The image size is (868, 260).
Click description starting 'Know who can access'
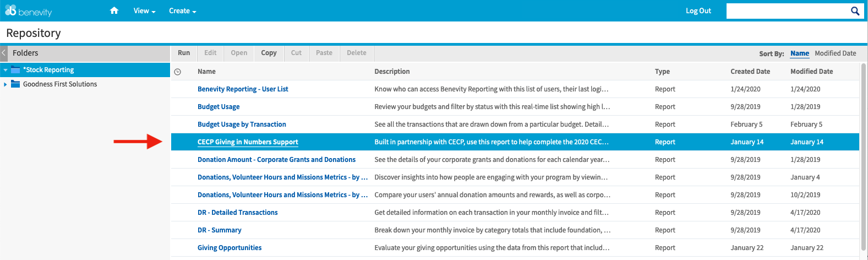492,89
